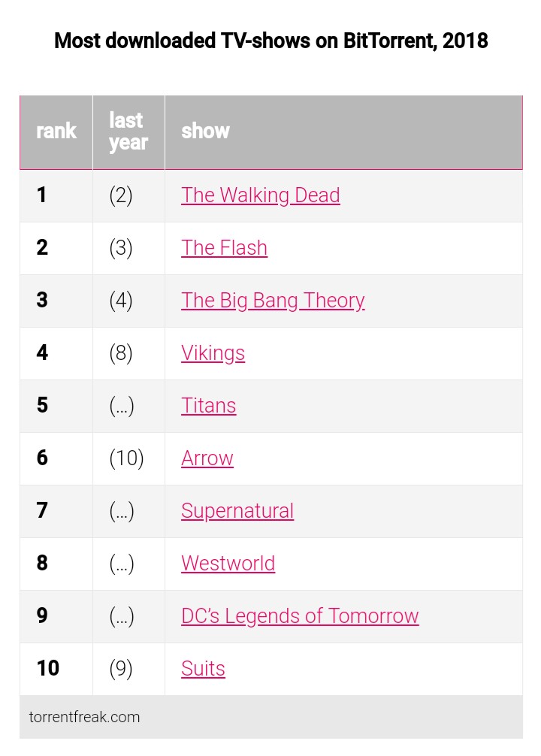This screenshot has height=756, width=541.
Task: Click the "rank" column header
Action: point(56,132)
